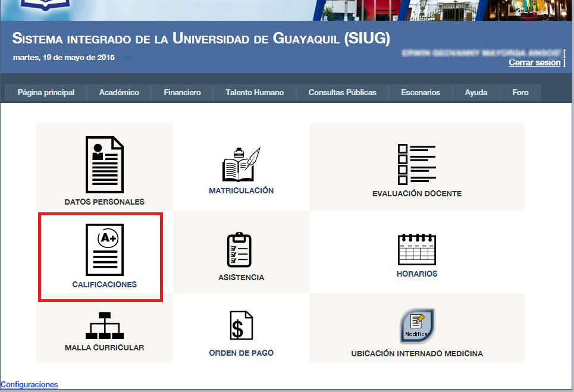Select the Ayuda menu
Screen dimensions: 574x392
(x=475, y=92)
